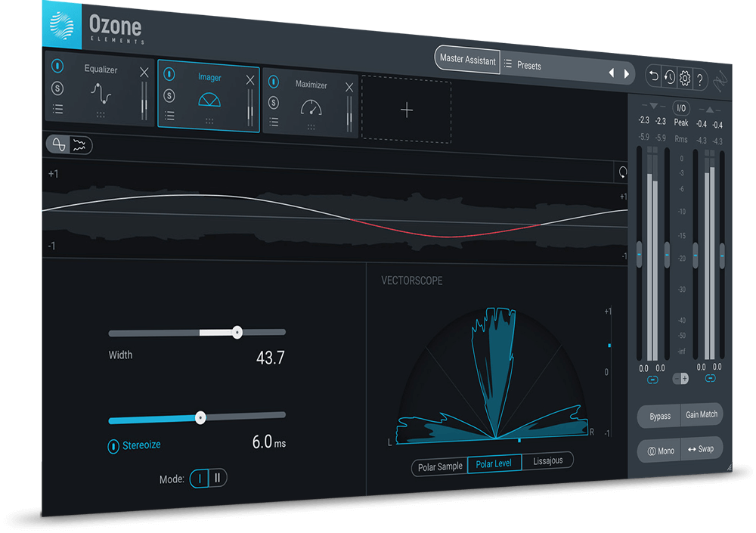This screenshot has height=533, width=756.
Task: Run the Master Assistant
Action: coord(466,60)
